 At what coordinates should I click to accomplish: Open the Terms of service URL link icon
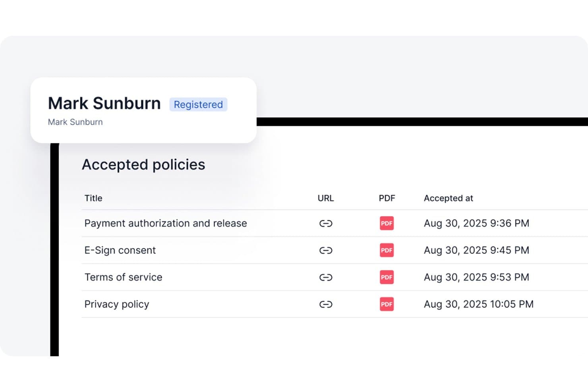tap(326, 278)
